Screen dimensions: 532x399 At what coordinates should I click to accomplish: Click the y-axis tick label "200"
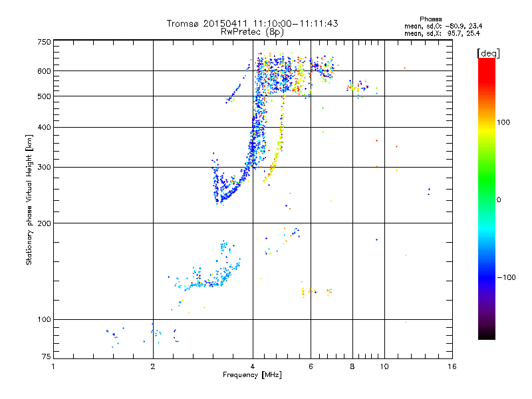pos(44,223)
